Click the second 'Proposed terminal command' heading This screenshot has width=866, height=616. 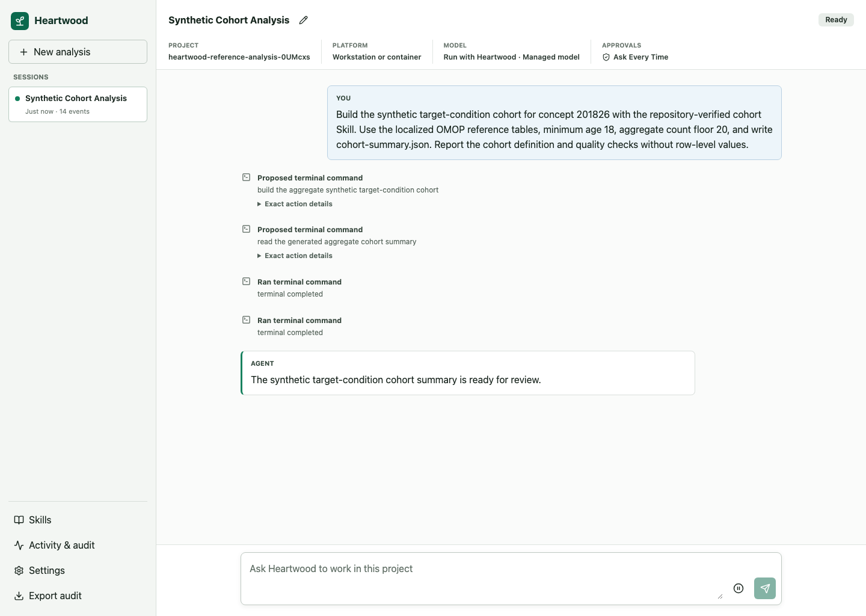click(x=310, y=230)
